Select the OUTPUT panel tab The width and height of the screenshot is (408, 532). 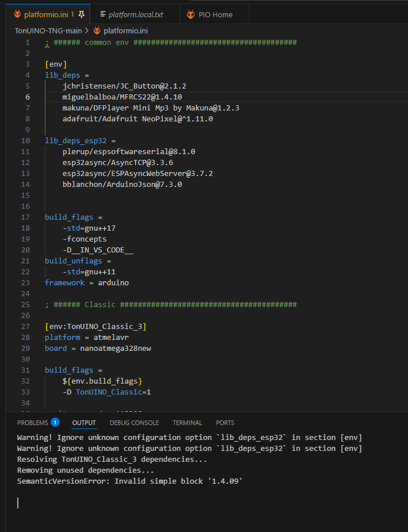tap(84, 423)
